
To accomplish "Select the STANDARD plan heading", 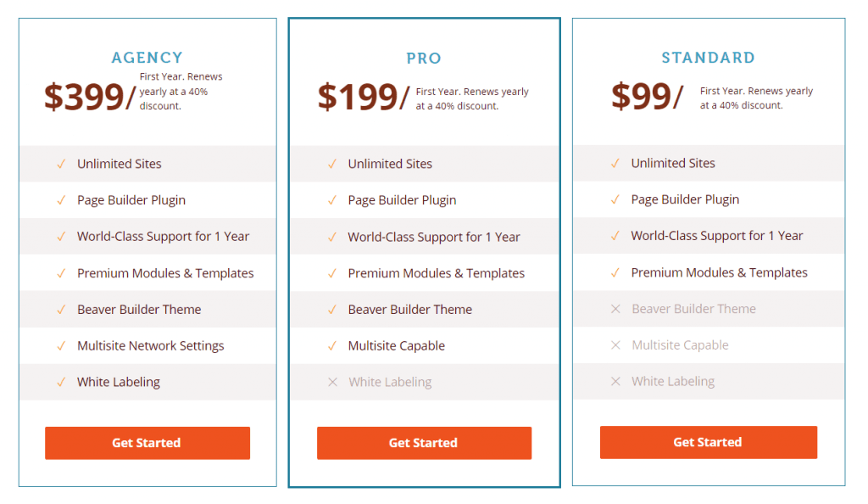I will click(x=708, y=58).
